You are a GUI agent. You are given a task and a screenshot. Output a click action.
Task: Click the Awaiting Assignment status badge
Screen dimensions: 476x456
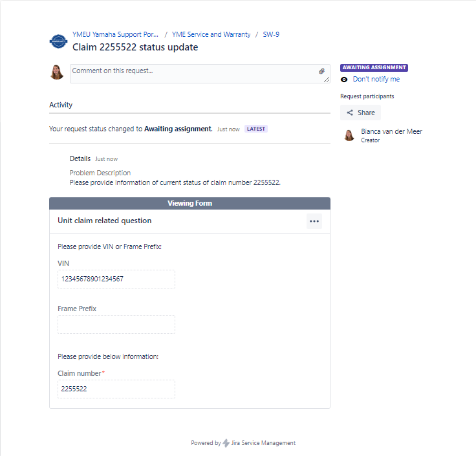click(374, 67)
